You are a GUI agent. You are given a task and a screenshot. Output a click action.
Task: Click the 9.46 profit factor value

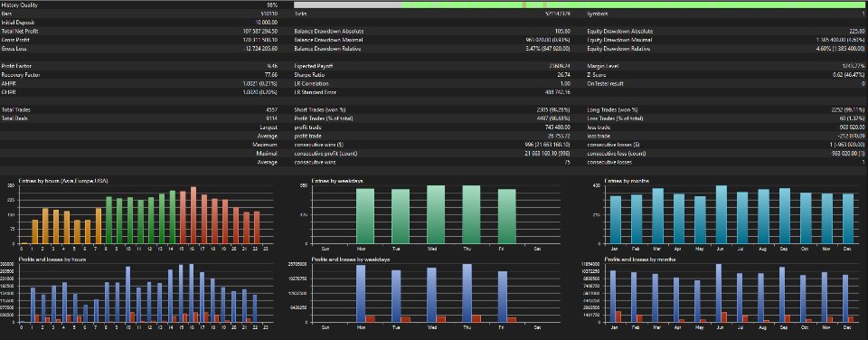(272, 66)
